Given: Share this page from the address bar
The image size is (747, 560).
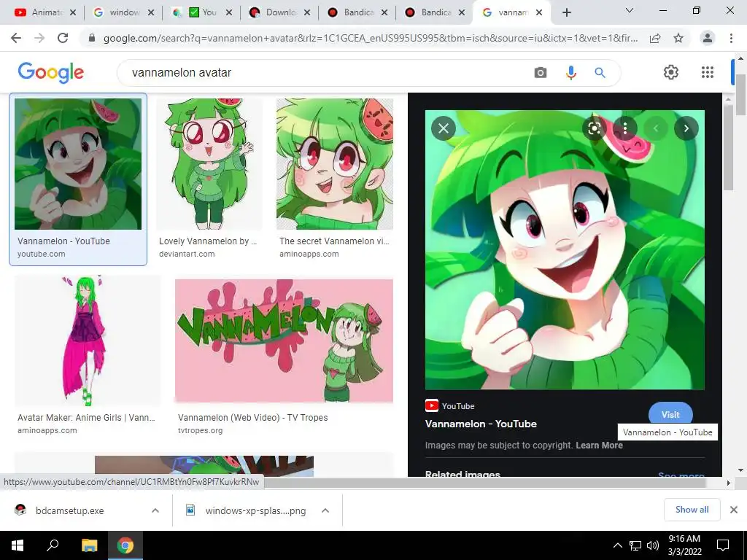Looking at the screenshot, I should tap(655, 38).
